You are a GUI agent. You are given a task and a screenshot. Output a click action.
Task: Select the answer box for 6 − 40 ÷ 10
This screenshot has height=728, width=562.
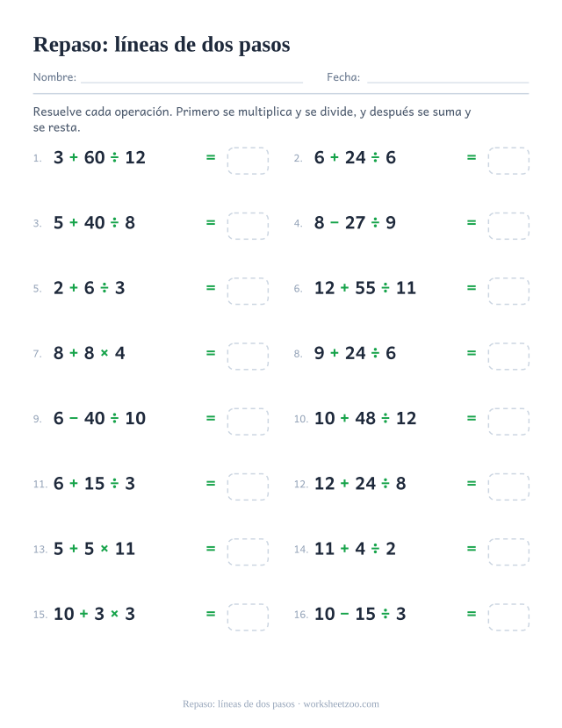click(248, 422)
